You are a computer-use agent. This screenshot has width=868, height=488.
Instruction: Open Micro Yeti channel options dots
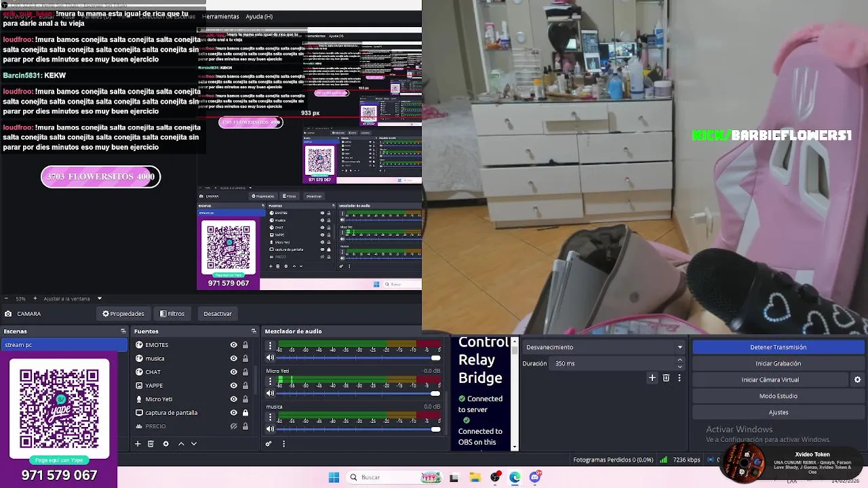coord(270,382)
